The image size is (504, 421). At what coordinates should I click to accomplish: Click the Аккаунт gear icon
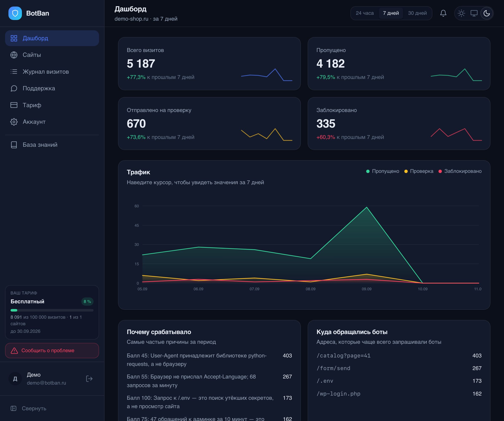14,122
